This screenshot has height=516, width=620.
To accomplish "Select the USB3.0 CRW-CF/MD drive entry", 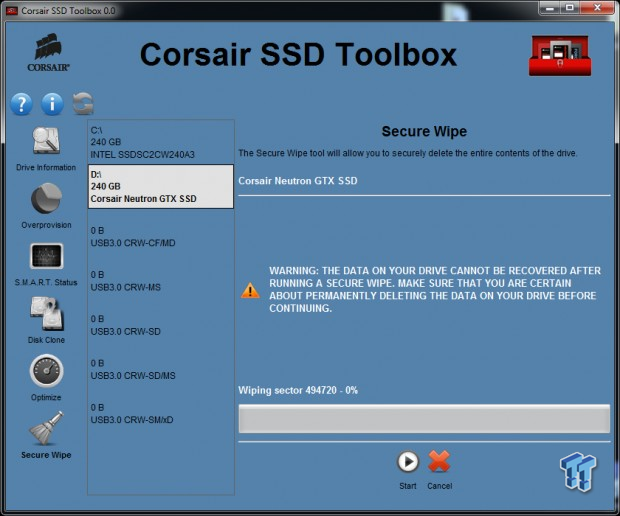I will pos(161,236).
